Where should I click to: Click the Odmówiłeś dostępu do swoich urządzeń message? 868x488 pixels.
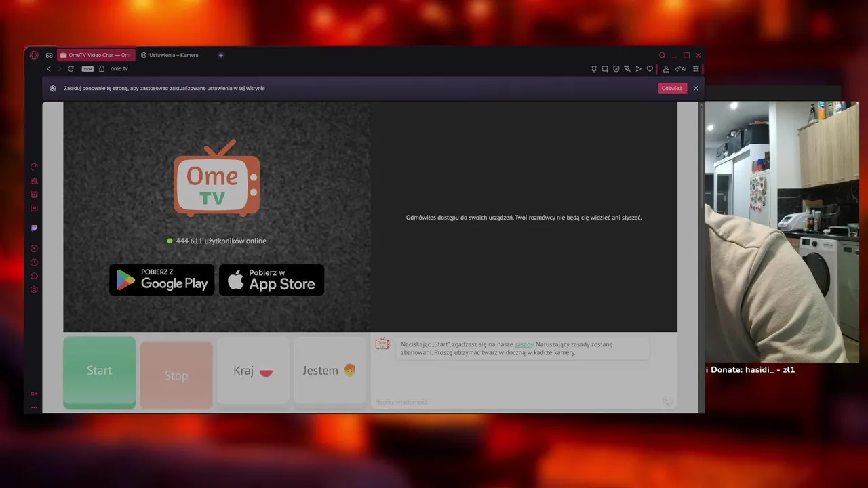[524, 218]
